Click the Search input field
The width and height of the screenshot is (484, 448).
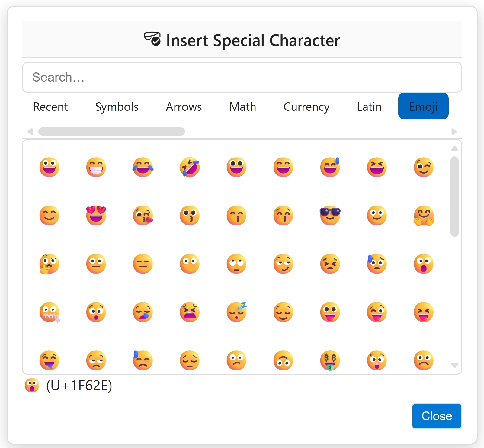click(242, 77)
